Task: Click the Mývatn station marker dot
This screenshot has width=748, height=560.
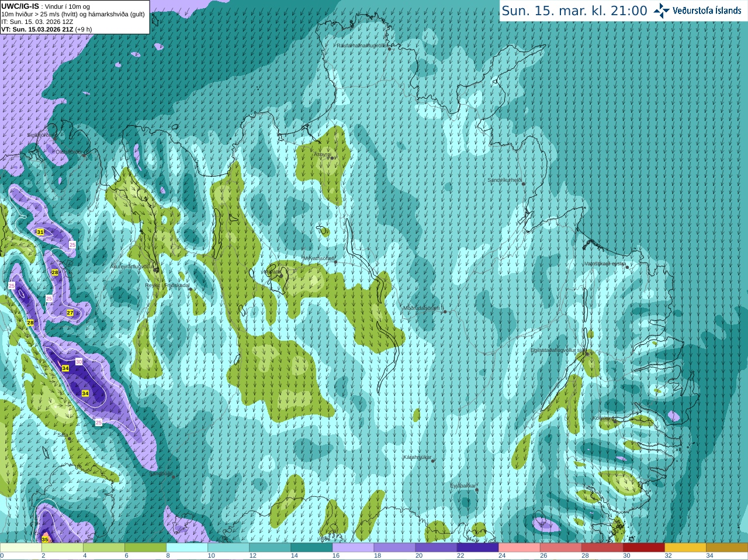Action: pos(281,275)
